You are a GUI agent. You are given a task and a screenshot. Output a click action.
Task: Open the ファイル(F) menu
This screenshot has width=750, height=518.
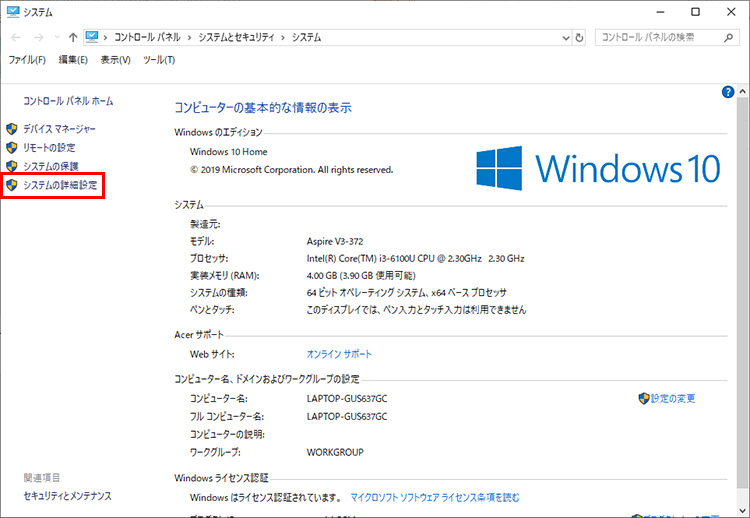[27, 60]
